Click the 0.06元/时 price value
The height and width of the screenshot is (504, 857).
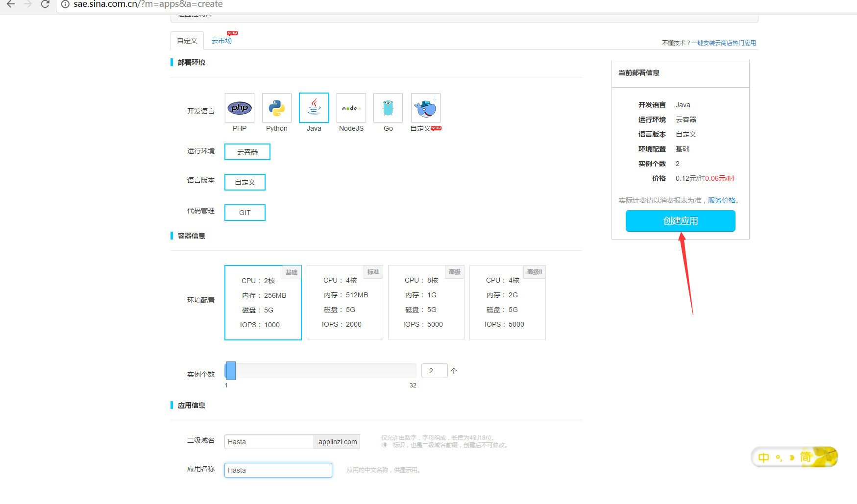[x=719, y=178]
